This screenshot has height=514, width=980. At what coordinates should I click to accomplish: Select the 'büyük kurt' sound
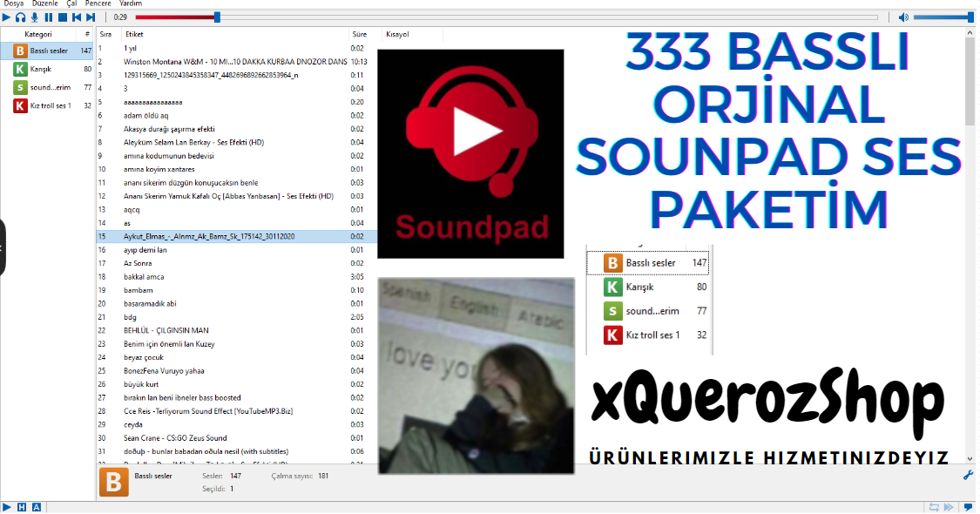pos(237,384)
